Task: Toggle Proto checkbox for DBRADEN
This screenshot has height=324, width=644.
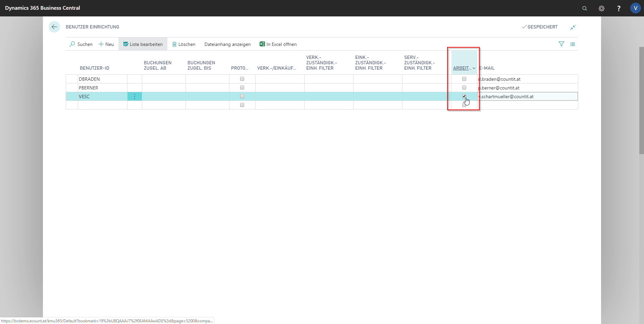Action: (x=242, y=79)
